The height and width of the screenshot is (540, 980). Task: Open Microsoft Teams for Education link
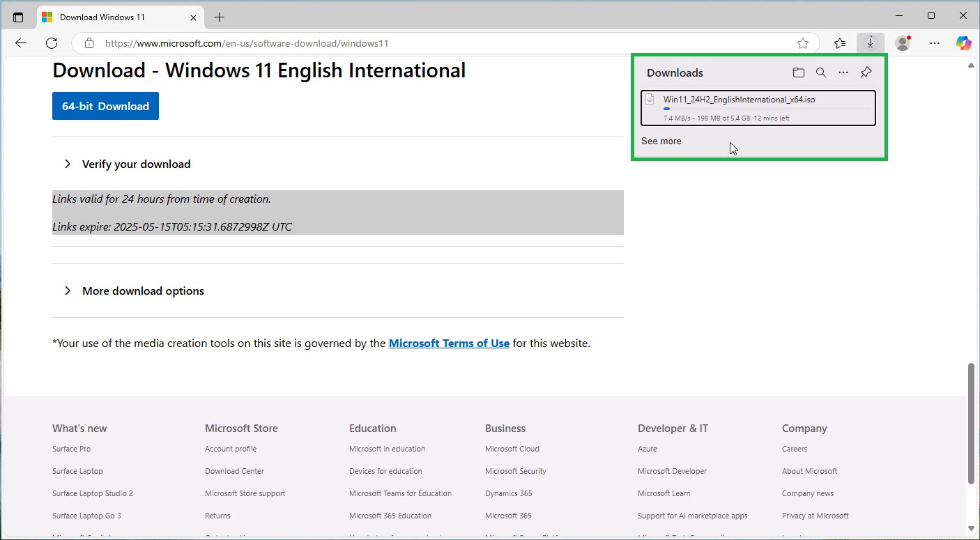pos(400,493)
